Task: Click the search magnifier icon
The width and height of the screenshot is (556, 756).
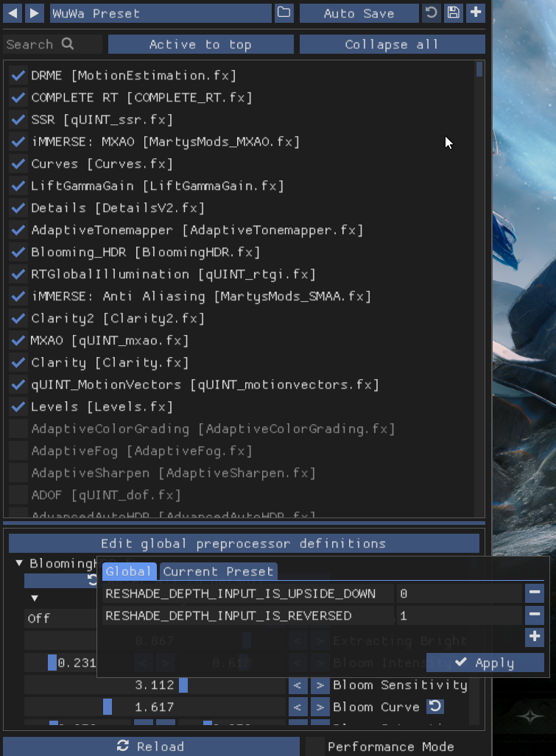Action: click(x=68, y=44)
